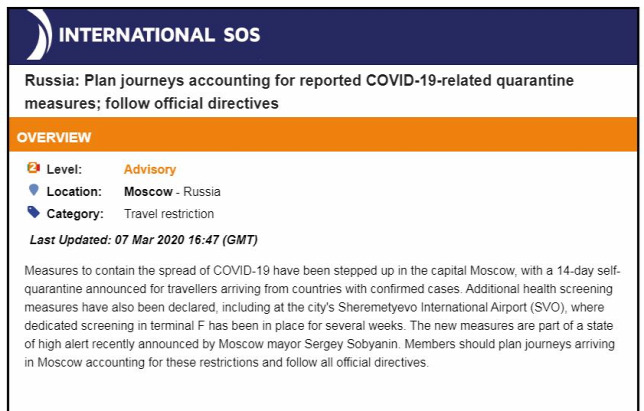Image resolution: width=644 pixels, height=411 pixels.
Task: Click the category tag icon
Action: coord(34,212)
